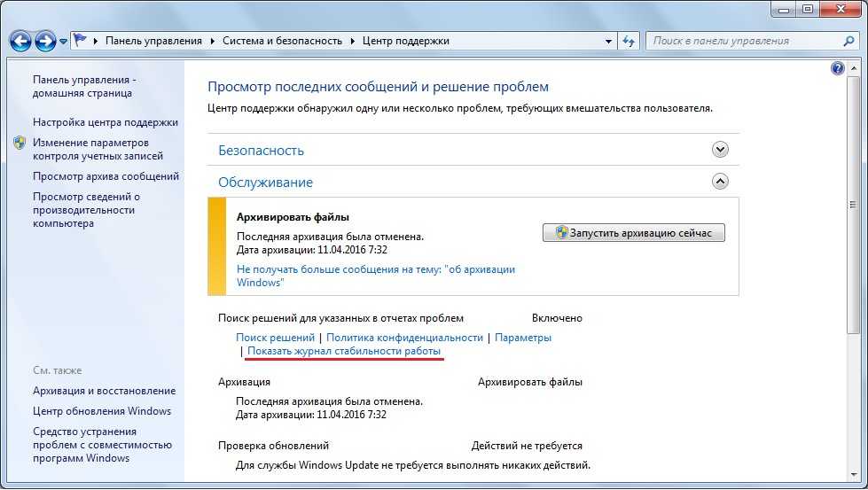This screenshot has width=868, height=490.
Task: Maximize the window
Action: [808, 8]
